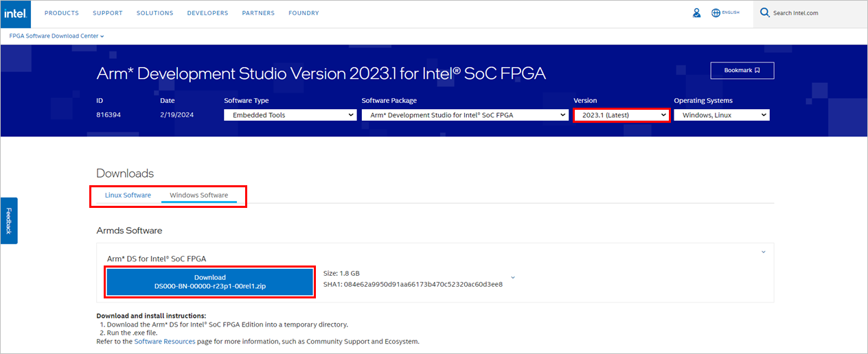Click Arm* DS for Intel SoC FPGA label
Image resolution: width=868 pixels, height=354 pixels.
(157, 259)
